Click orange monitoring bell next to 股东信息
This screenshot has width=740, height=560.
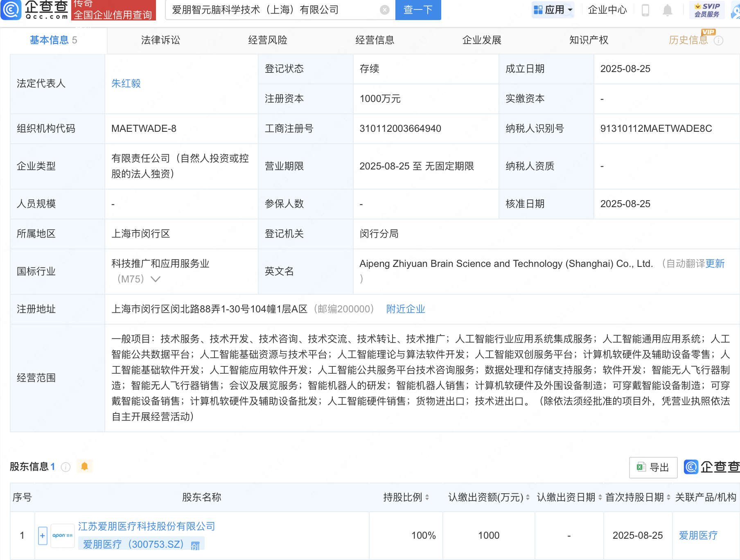(85, 466)
